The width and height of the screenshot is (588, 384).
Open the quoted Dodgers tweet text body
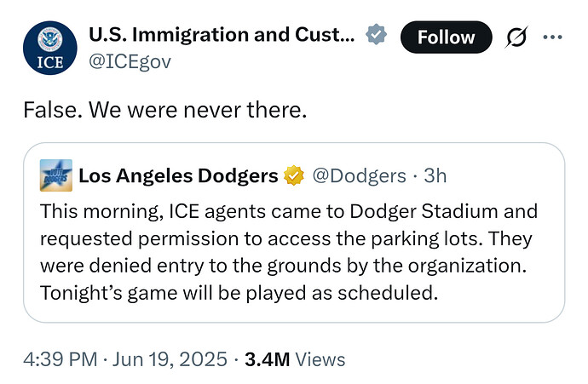click(x=289, y=252)
